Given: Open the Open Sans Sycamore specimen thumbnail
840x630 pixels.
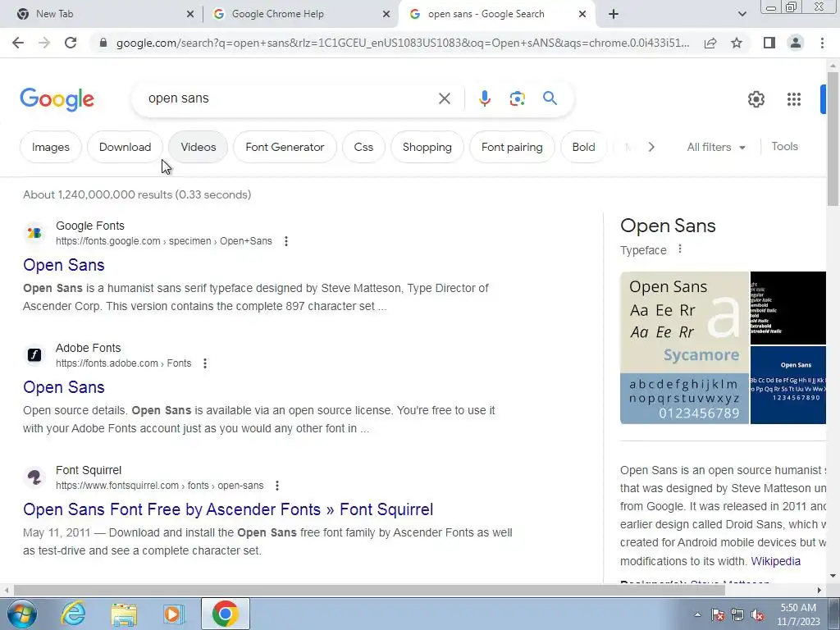Looking at the screenshot, I should pyautogui.click(x=684, y=348).
